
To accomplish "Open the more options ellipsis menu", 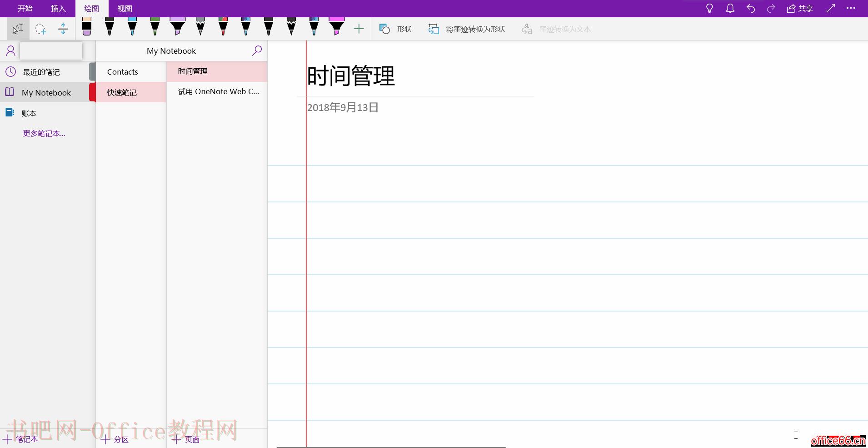I will pos(851,8).
